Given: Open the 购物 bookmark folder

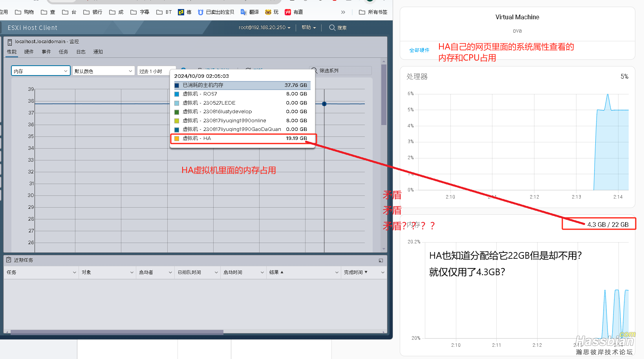Looking at the screenshot, I should pyautogui.click(x=24, y=12).
